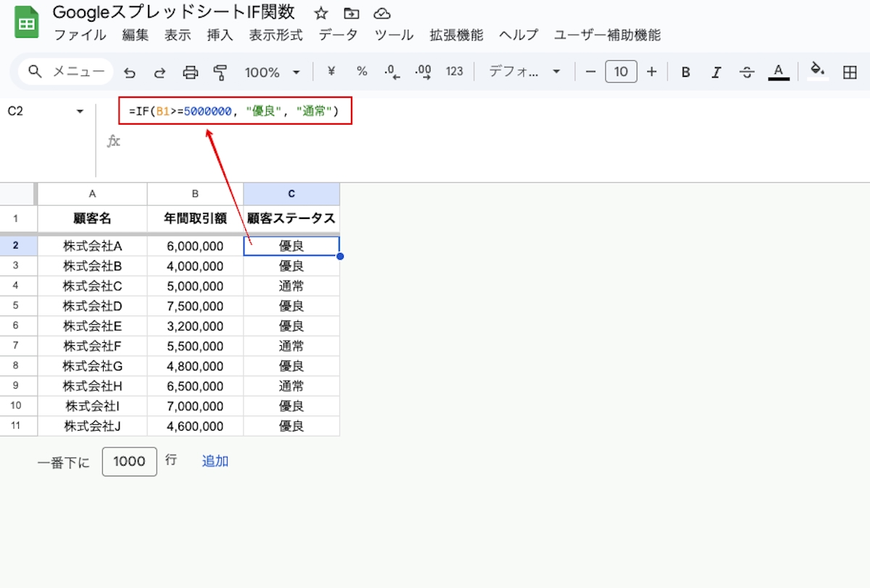Viewport: 870px width, 588px height.
Task: Check the cloud save status icon
Action: tap(381, 13)
